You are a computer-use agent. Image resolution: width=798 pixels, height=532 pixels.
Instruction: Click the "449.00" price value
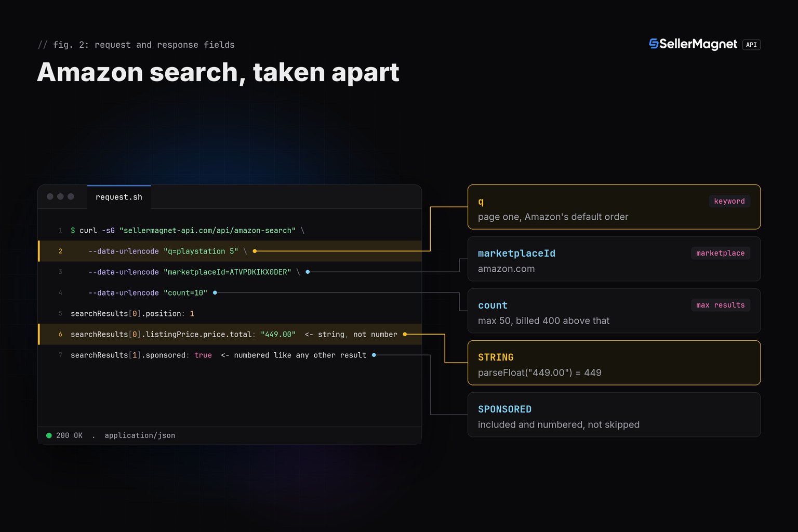coord(278,334)
